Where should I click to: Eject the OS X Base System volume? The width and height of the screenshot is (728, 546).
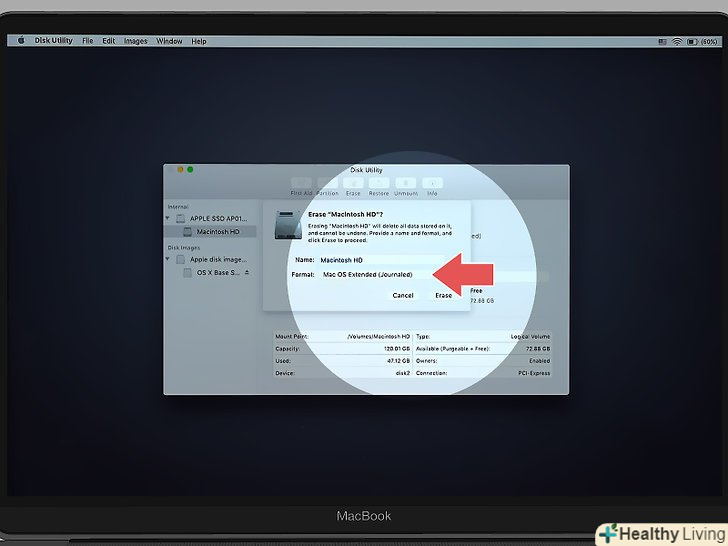pos(247,273)
